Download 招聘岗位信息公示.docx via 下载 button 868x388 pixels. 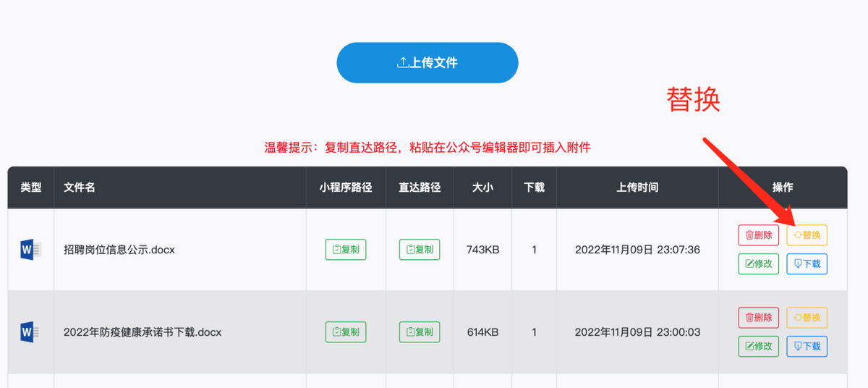[807, 264]
